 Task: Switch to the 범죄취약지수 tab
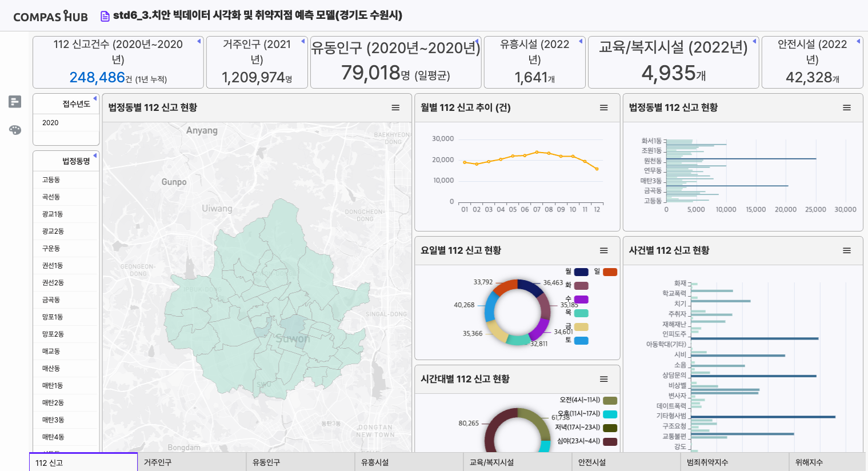[735, 462]
